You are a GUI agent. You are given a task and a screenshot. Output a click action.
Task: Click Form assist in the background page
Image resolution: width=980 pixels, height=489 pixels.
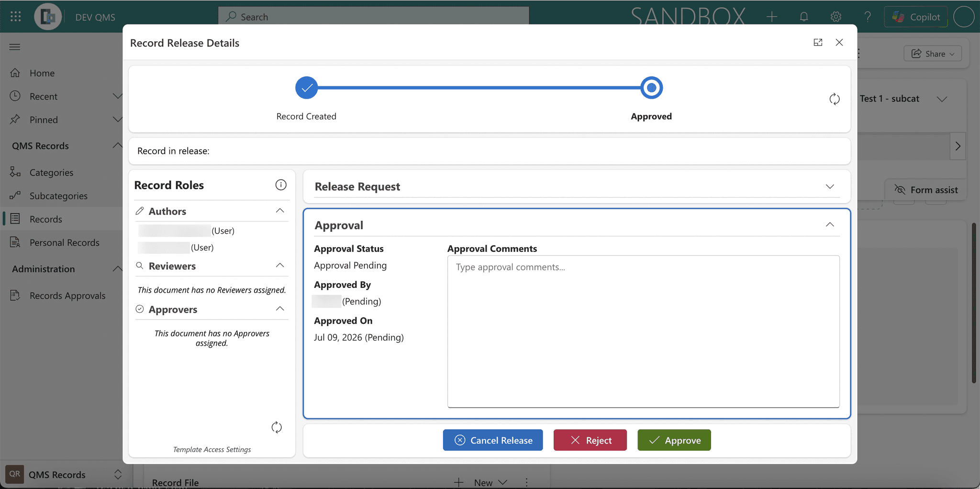[926, 190]
